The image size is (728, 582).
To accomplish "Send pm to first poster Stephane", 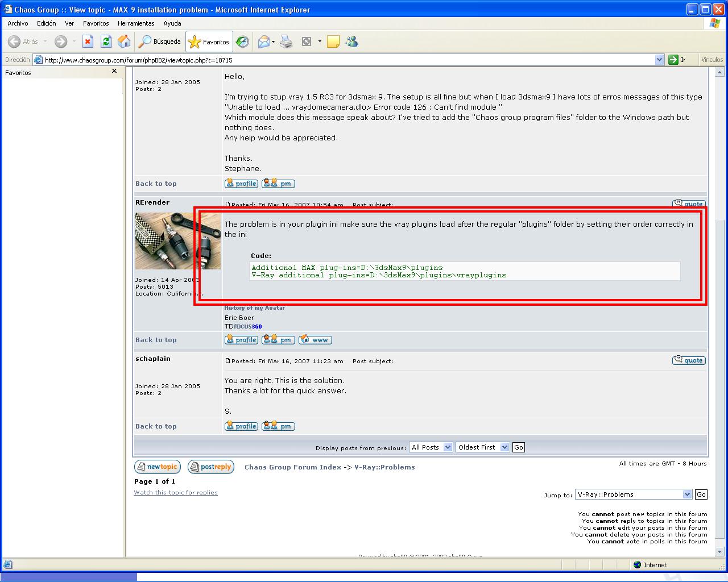I will 278,184.
